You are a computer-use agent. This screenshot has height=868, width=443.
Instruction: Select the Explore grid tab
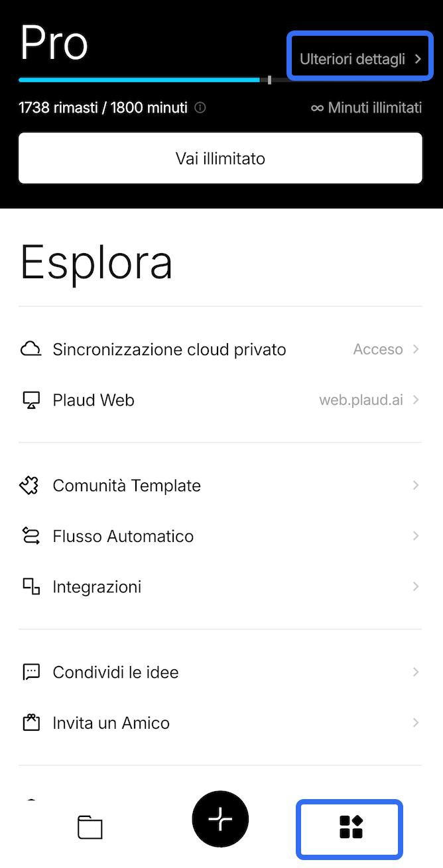350,827
